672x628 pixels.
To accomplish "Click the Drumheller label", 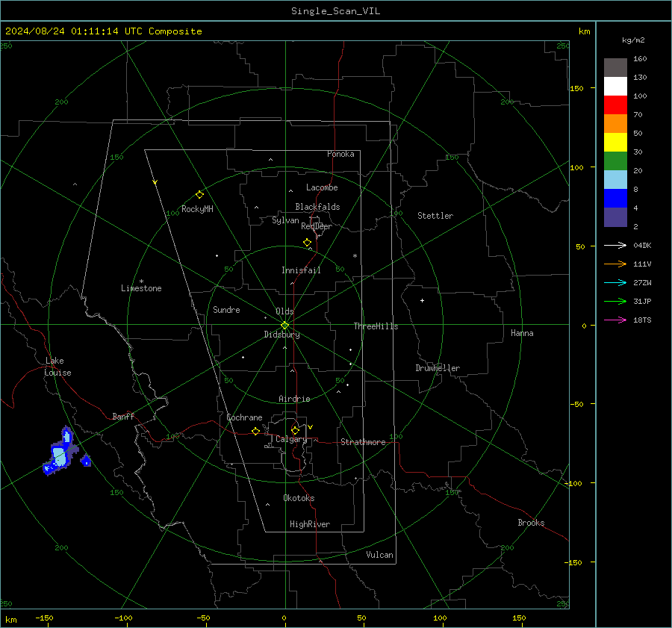I will click(438, 368).
